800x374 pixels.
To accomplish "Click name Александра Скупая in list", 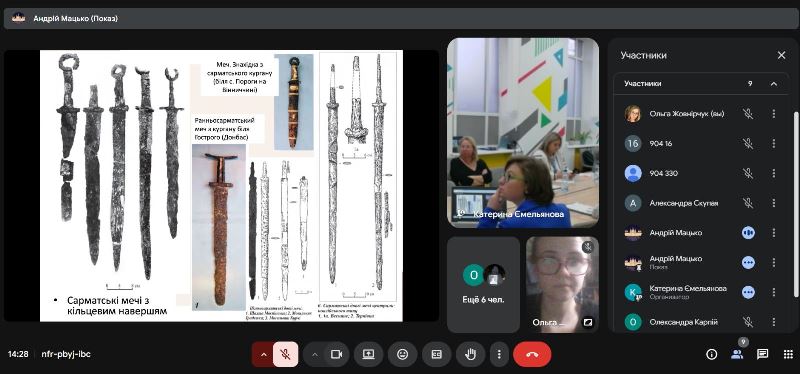I will (684, 203).
